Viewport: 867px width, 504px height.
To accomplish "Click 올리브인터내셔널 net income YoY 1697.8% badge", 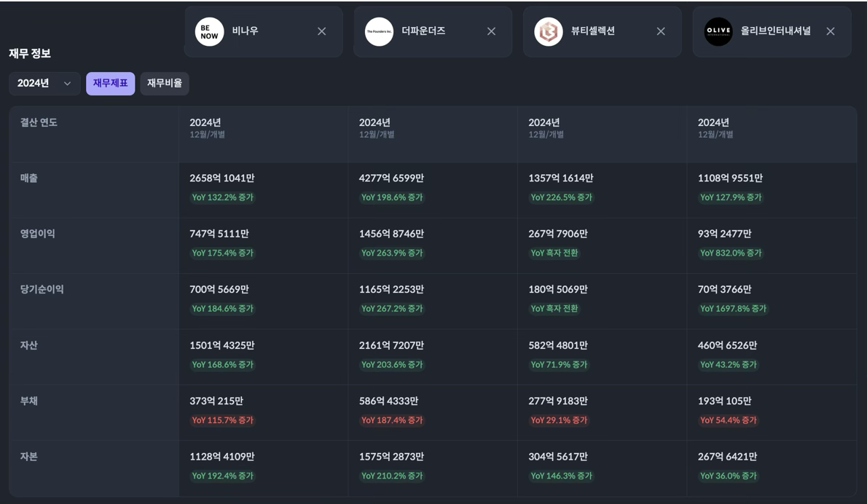I will [733, 309].
